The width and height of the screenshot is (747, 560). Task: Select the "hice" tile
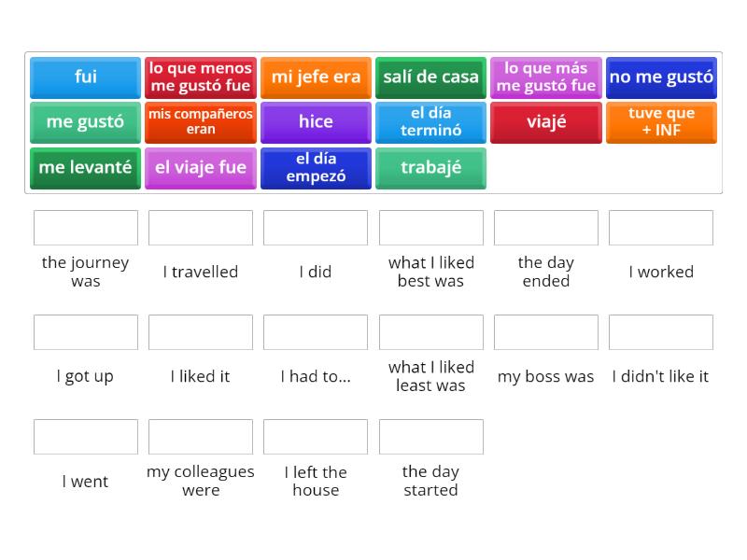[315, 122]
